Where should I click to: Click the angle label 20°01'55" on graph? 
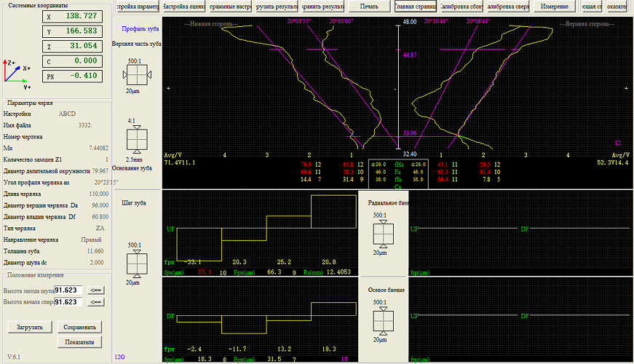pyautogui.click(x=299, y=21)
